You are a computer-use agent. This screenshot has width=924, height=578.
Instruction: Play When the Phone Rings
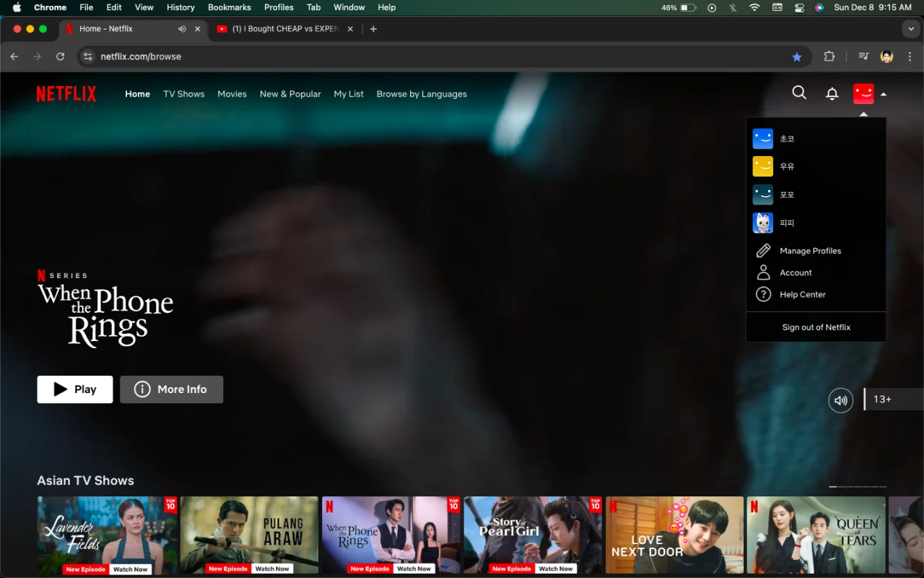(75, 389)
